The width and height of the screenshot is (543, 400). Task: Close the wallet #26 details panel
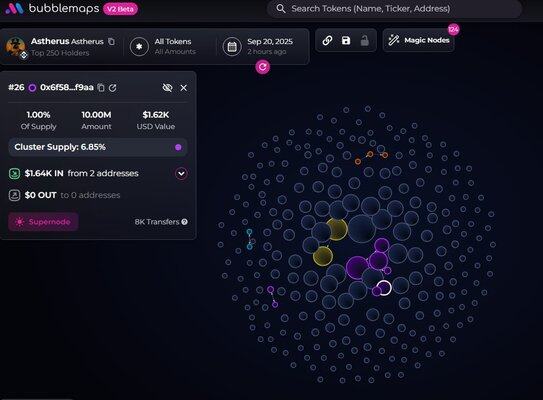pos(184,88)
